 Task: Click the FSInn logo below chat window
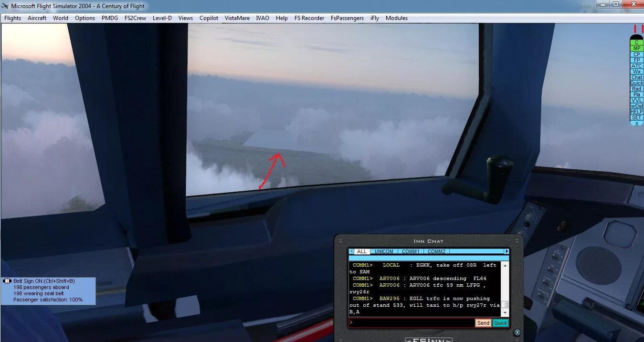pos(428,340)
